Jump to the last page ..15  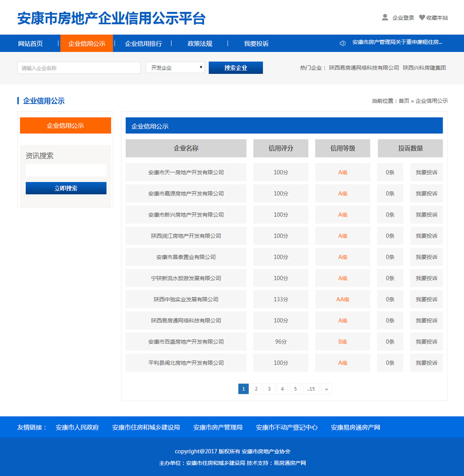[310, 389]
